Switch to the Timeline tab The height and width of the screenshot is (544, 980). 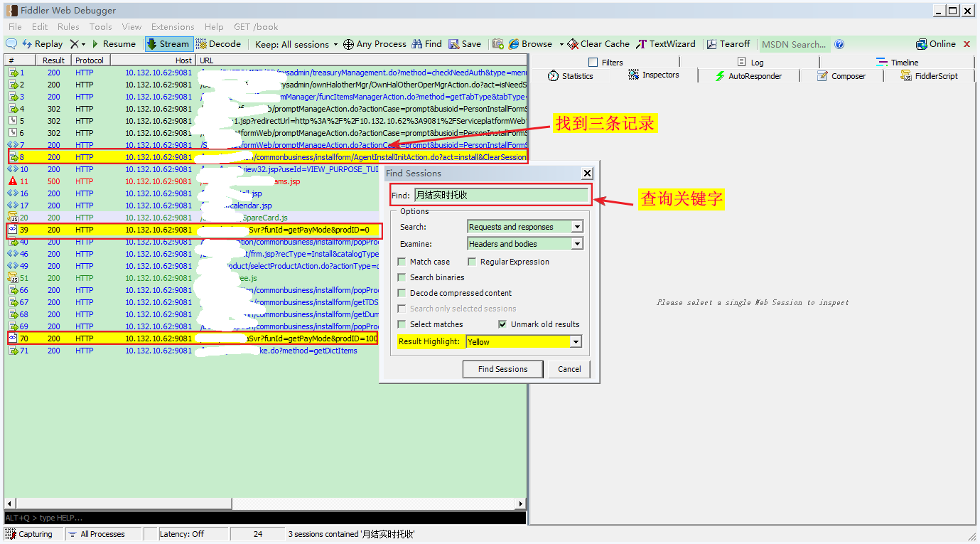tap(898, 62)
